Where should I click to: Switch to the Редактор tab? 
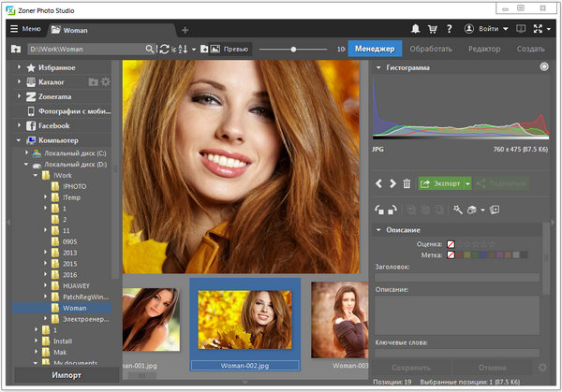point(484,49)
